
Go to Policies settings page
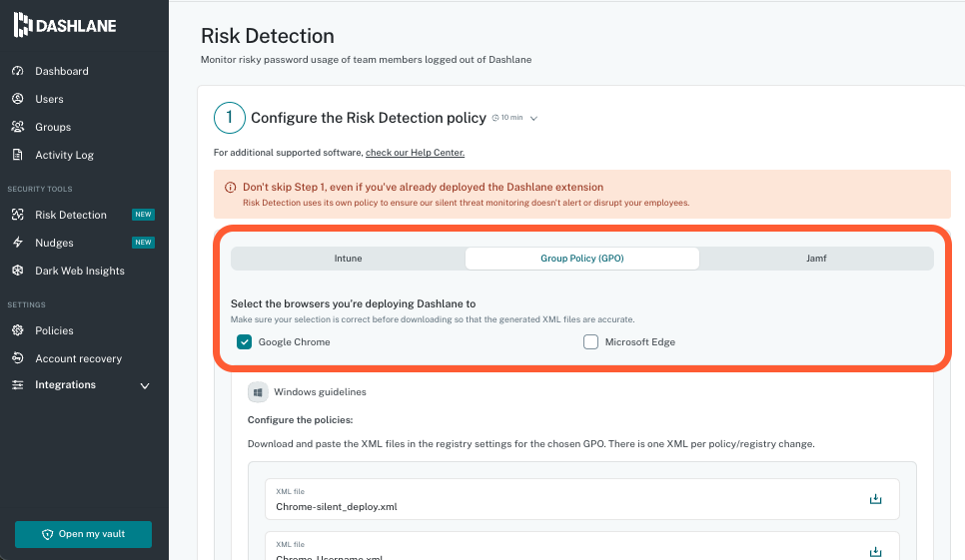click(54, 330)
